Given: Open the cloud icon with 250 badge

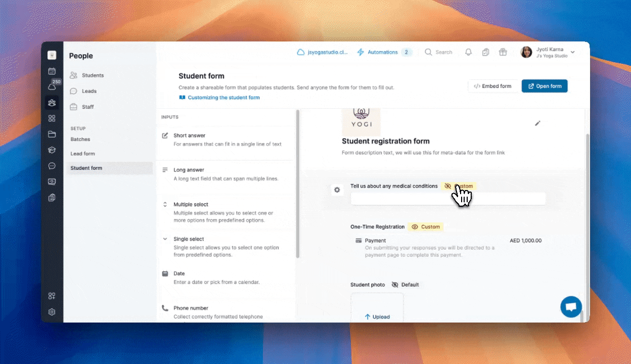Looking at the screenshot, I should pos(52,87).
